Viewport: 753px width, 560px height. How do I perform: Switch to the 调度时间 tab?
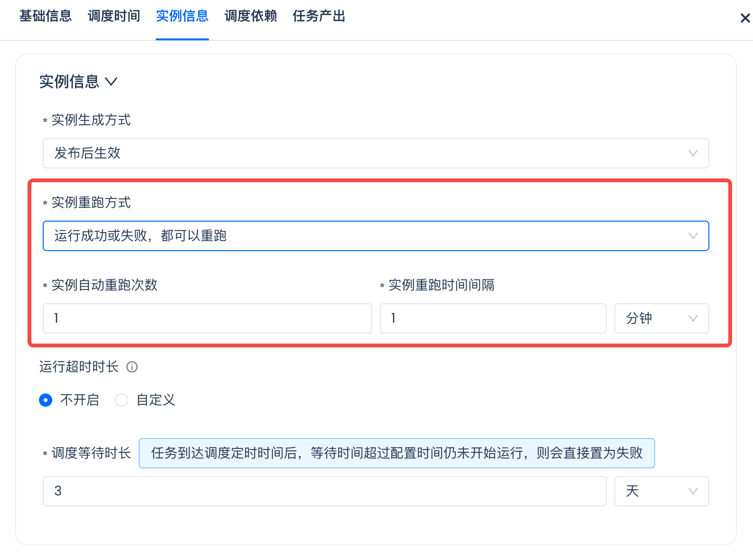[114, 16]
